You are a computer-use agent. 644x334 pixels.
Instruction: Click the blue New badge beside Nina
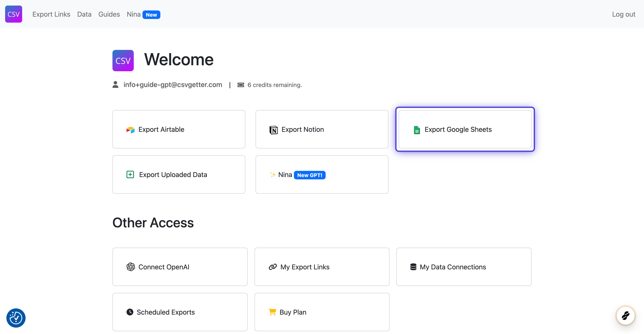tap(151, 15)
